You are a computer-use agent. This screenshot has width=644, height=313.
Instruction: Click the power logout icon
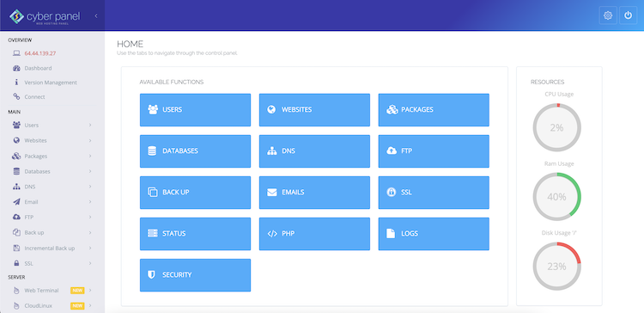pos(628,15)
